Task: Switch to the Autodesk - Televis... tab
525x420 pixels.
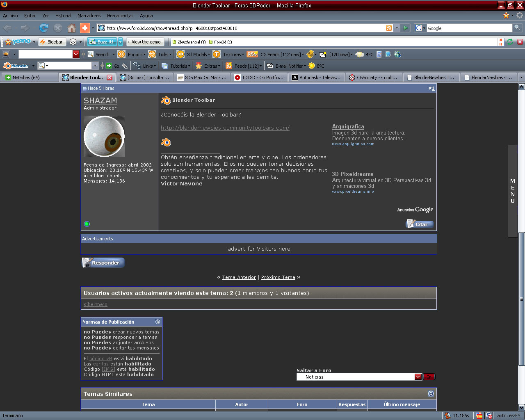Action: tap(316, 77)
